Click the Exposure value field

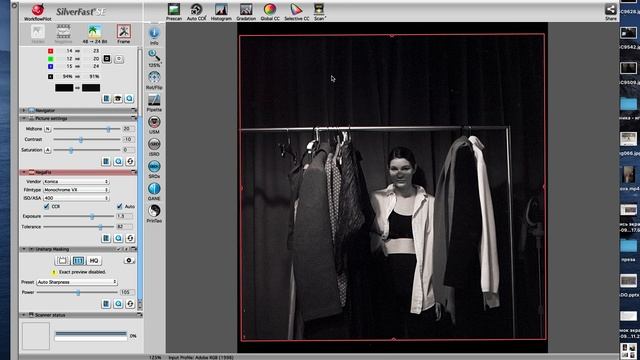125,216
